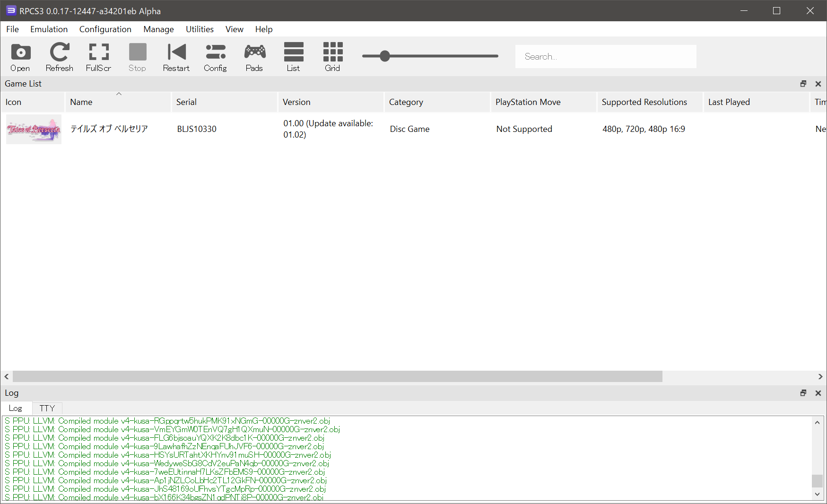Click in the Search input field
Screen dimensions: 827x504
coord(606,57)
